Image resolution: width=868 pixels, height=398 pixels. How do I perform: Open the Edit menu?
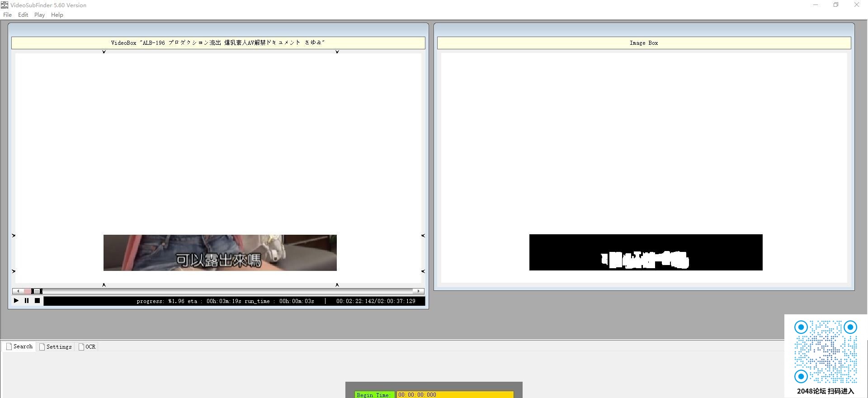[x=23, y=15]
